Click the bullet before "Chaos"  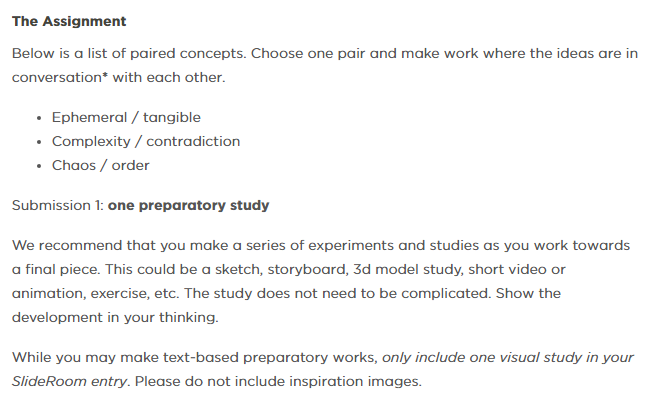point(39,166)
